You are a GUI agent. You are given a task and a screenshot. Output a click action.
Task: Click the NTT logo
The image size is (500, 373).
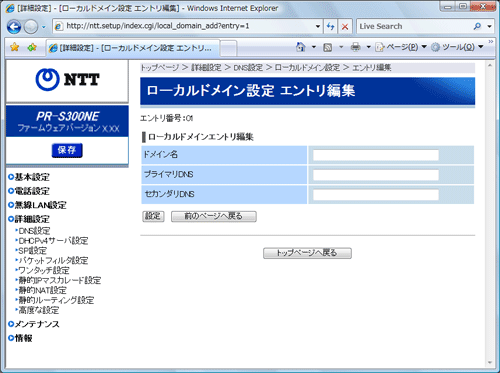(x=67, y=80)
